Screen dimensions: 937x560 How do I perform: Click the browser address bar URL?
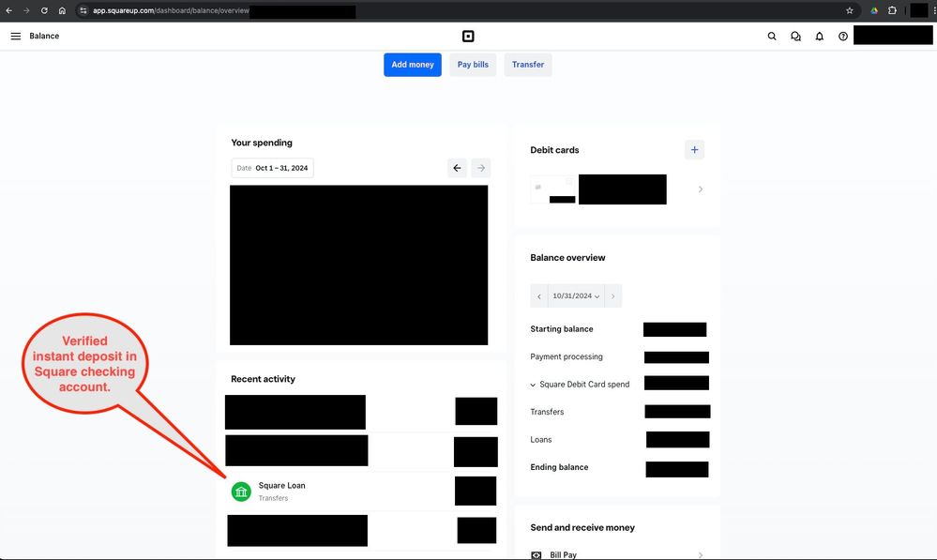[x=171, y=10]
